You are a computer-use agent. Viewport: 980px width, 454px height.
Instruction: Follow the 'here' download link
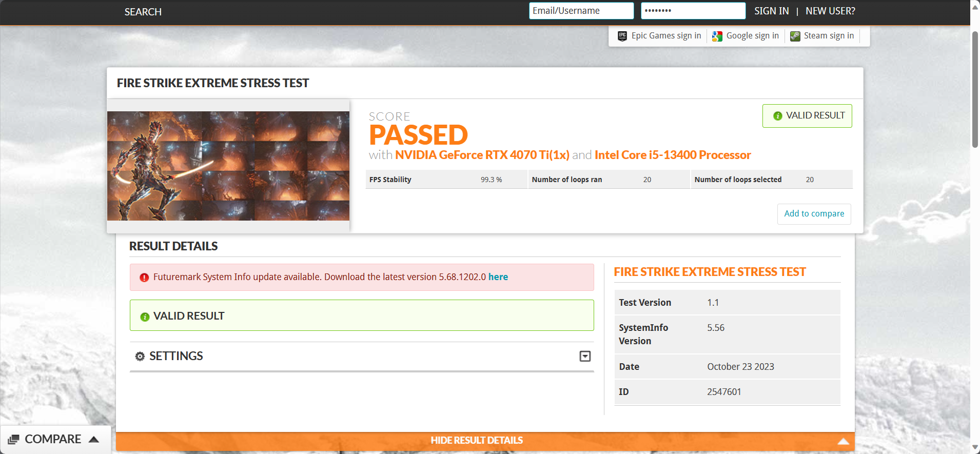click(498, 277)
